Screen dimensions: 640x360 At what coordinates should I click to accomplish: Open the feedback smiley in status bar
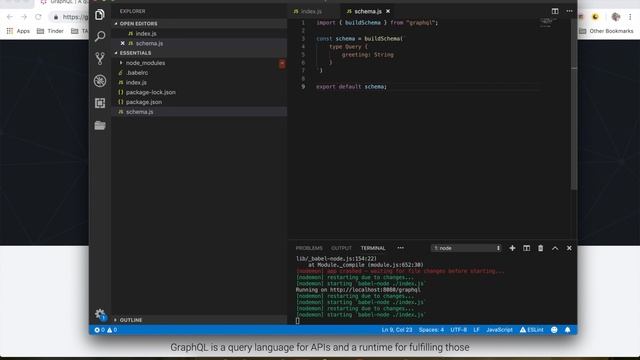click(554, 330)
